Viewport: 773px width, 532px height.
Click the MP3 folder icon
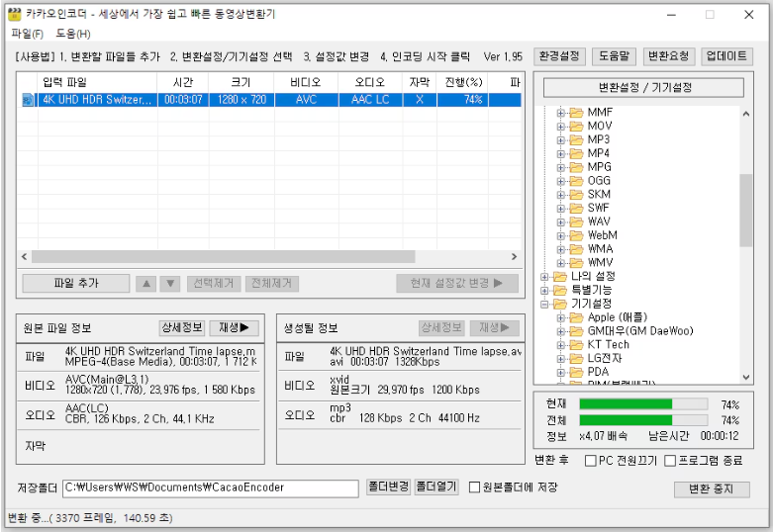point(576,139)
